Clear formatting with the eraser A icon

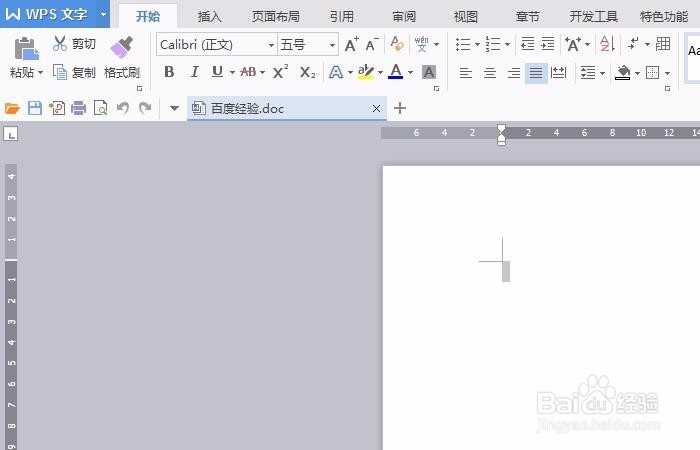click(397, 44)
